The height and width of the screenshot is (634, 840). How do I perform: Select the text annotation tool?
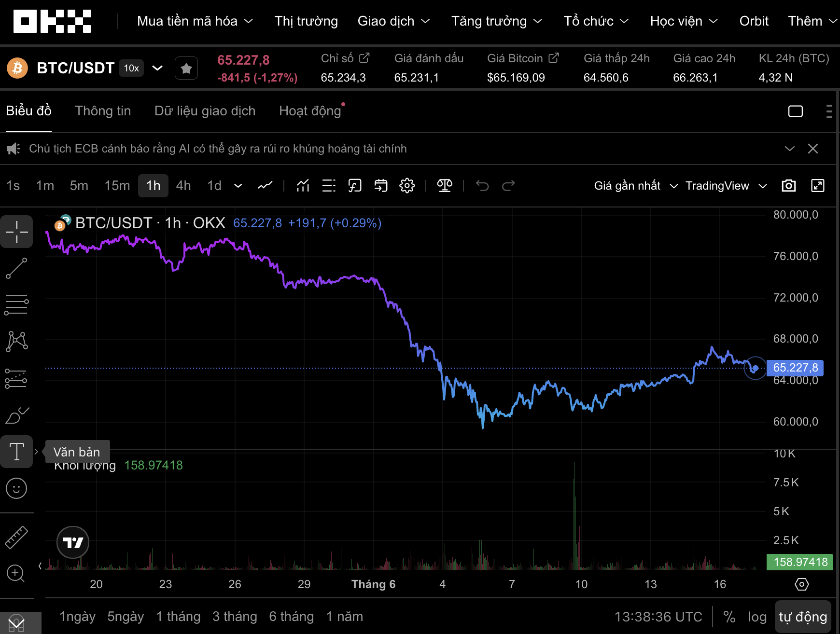(x=16, y=452)
